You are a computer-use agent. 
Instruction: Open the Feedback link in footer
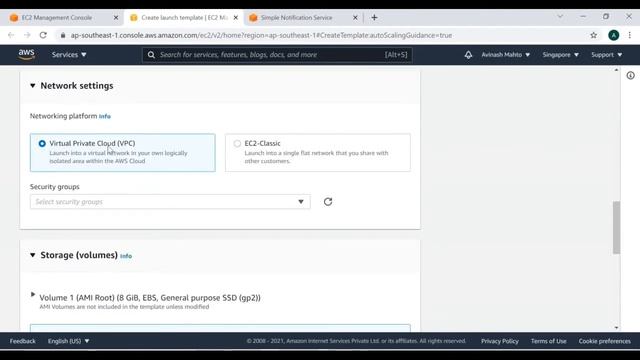(x=22, y=341)
